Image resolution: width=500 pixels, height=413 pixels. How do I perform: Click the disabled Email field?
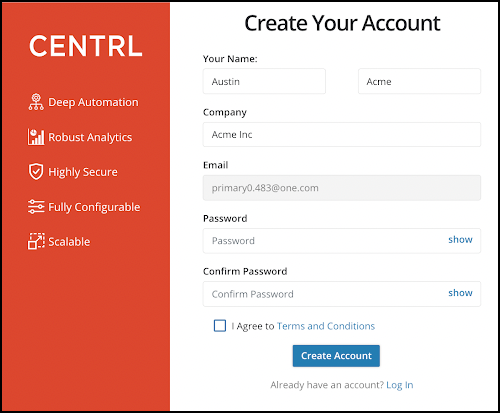point(342,188)
